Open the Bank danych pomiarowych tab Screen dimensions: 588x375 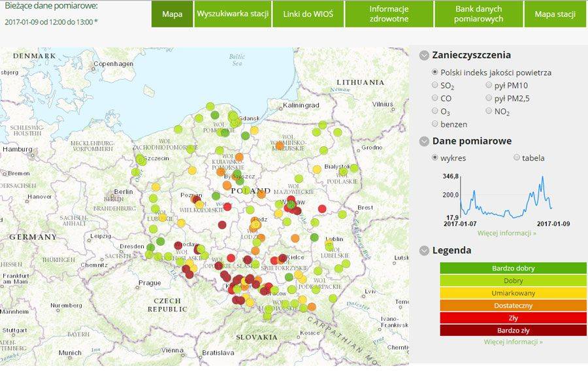[478, 14]
